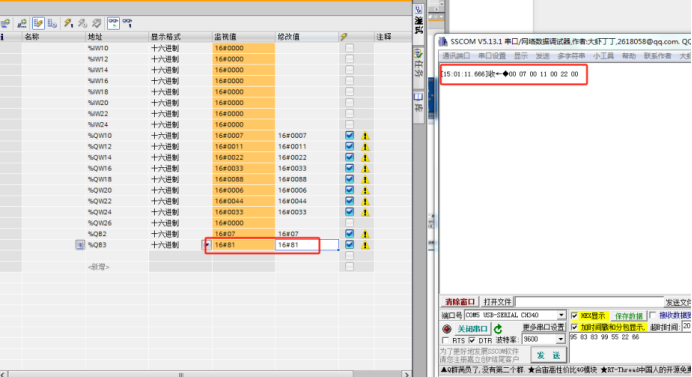Viewport: 692px width, 377px height.
Task: Click the 超时时间 value field
Action: coord(687,326)
